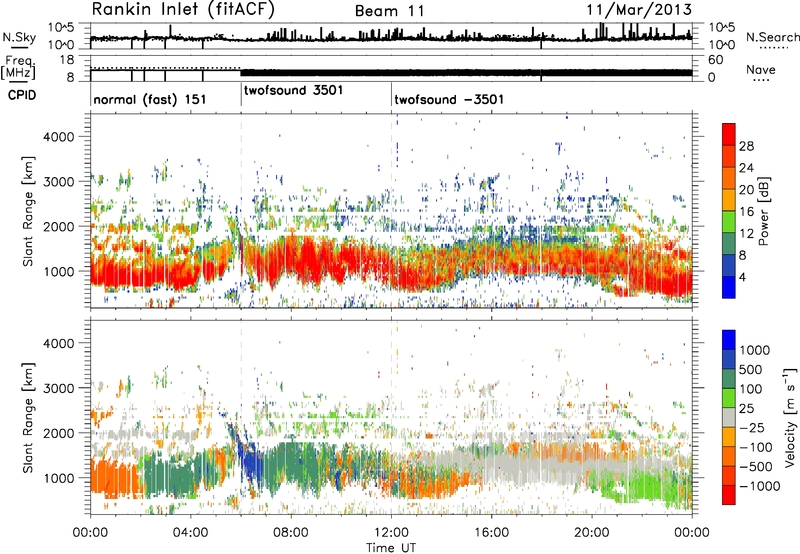Viewport: 800px width, 554px height.
Task: Click the 'Freq. [MHz]' axis label
Action: pos(18,68)
